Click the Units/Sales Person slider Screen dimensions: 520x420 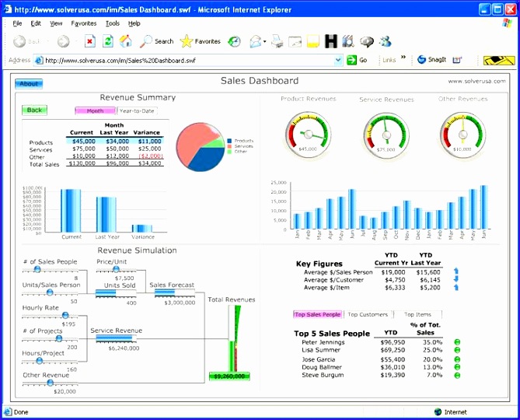tap(50, 292)
